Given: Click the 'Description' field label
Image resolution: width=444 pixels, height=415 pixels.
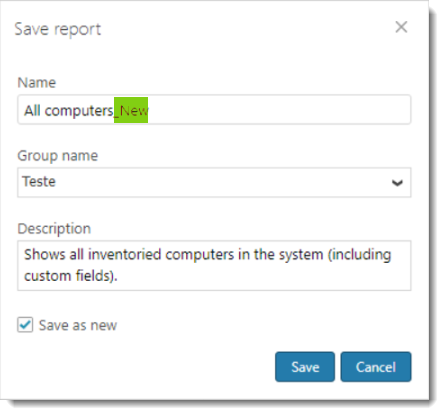Looking at the screenshot, I should click(x=54, y=229).
